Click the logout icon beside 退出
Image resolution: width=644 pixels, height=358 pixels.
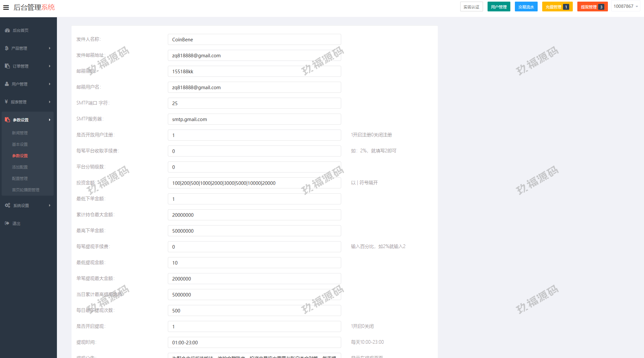(7, 223)
